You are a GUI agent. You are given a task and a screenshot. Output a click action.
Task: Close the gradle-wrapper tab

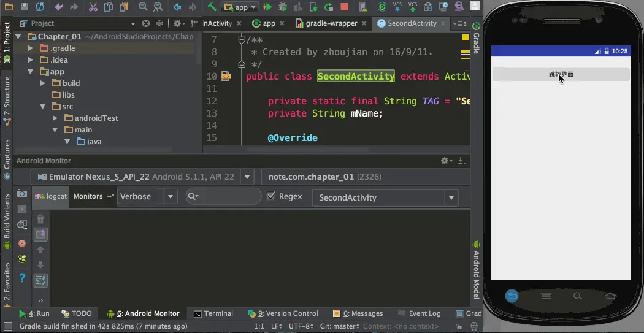pos(364,23)
